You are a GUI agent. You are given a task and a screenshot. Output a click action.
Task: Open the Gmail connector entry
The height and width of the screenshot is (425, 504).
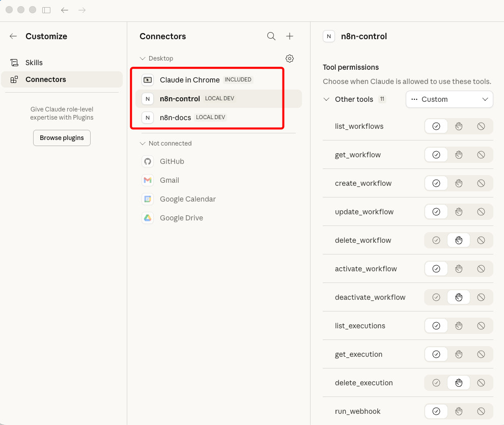pyautogui.click(x=170, y=180)
